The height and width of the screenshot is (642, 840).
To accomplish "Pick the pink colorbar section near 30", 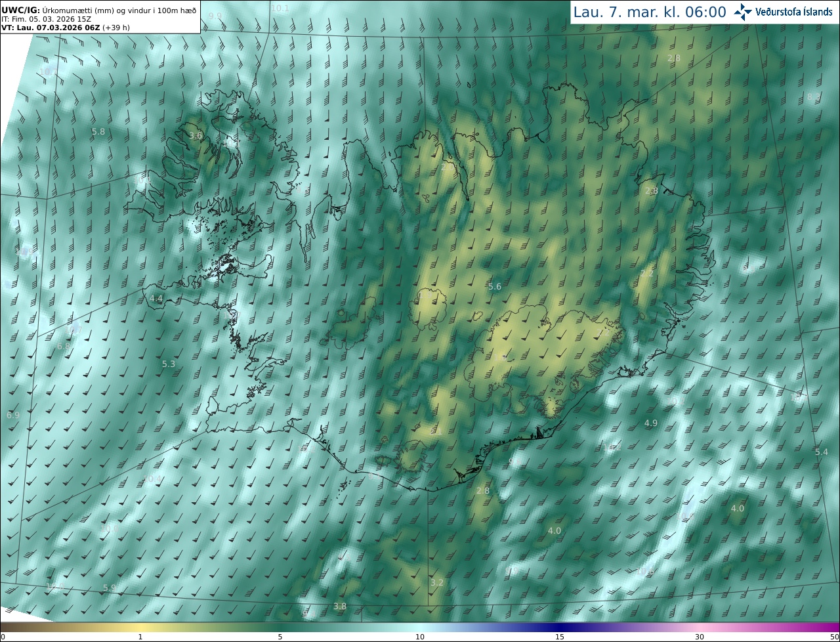I will [700, 627].
